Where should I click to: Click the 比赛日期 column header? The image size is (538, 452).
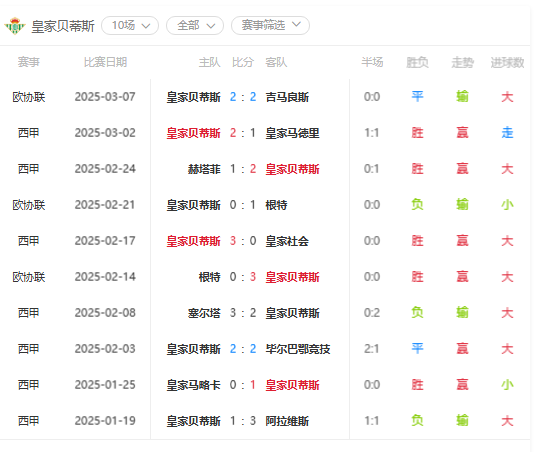pos(105,62)
